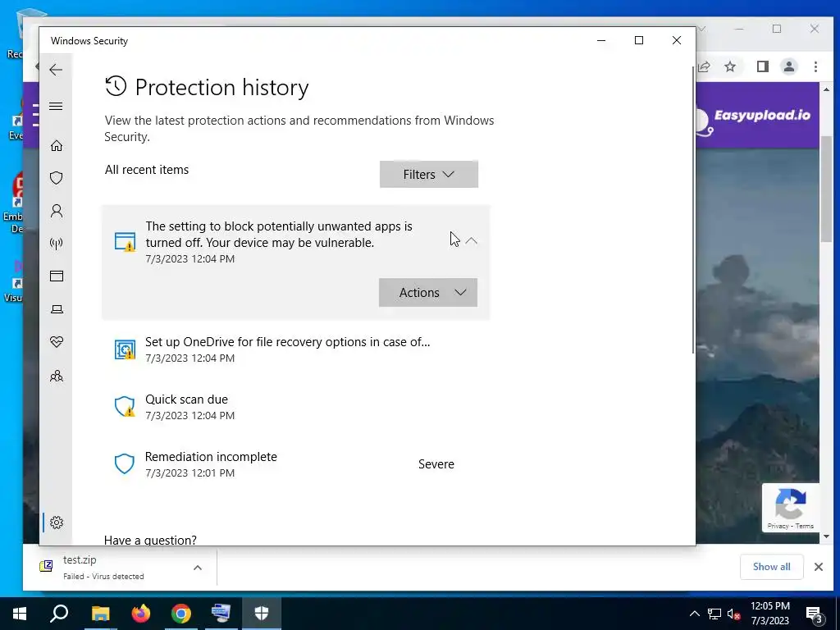Image resolution: width=840 pixels, height=630 pixels.
Task: Minimize the Windows Security window
Action: [x=601, y=40]
